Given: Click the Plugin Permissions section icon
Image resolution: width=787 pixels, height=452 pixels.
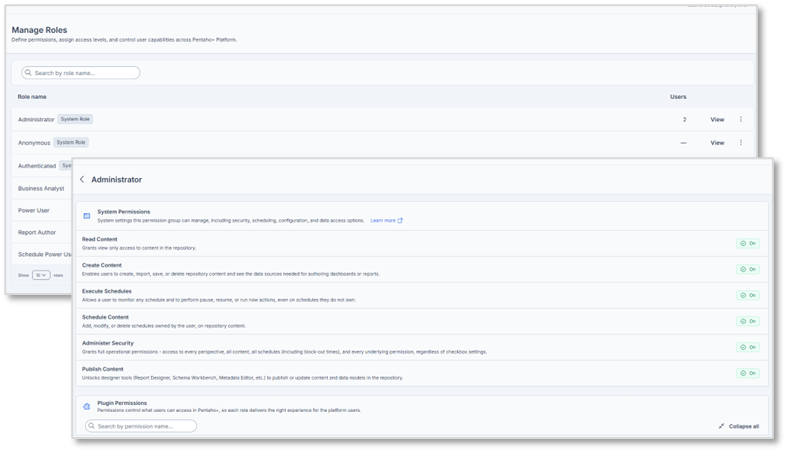Looking at the screenshot, I should [87, 407].
